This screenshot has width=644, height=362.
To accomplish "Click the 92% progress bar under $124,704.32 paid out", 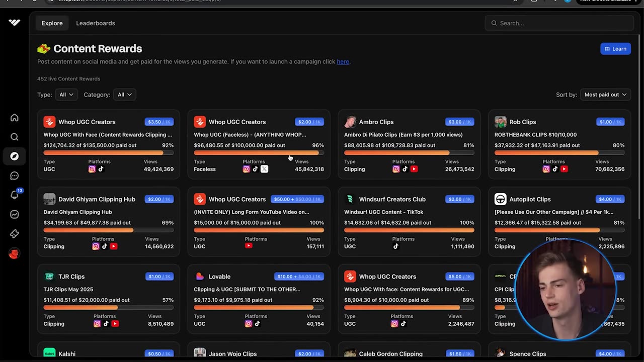I will point(108,153).
